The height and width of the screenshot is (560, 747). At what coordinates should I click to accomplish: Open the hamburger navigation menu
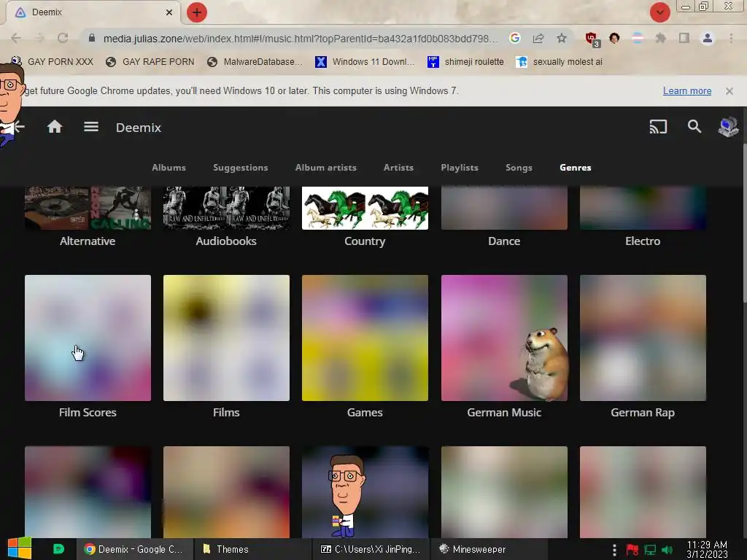click(x=91, y=127)
